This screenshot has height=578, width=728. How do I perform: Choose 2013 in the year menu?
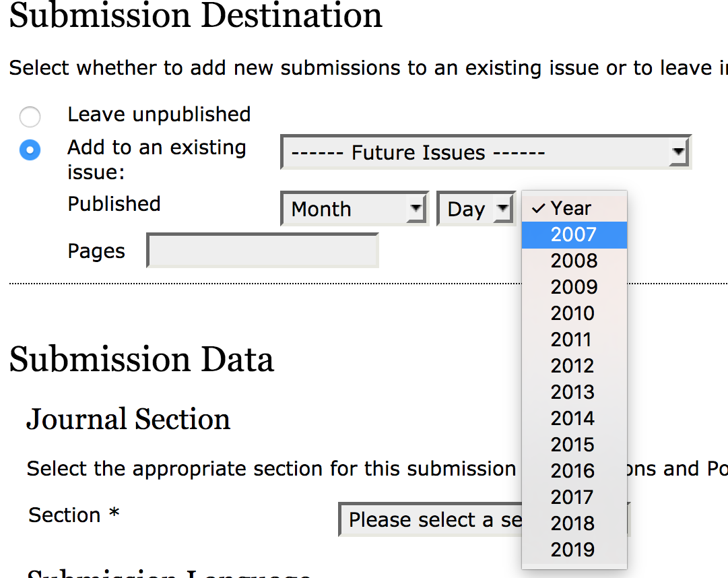574,392
